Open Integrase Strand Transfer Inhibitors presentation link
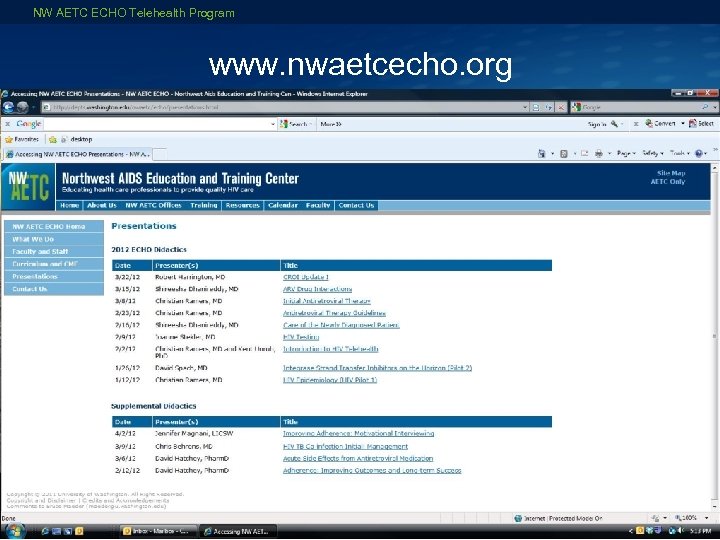The width and height of the screenshot is (720, 540). pos(377,368)
